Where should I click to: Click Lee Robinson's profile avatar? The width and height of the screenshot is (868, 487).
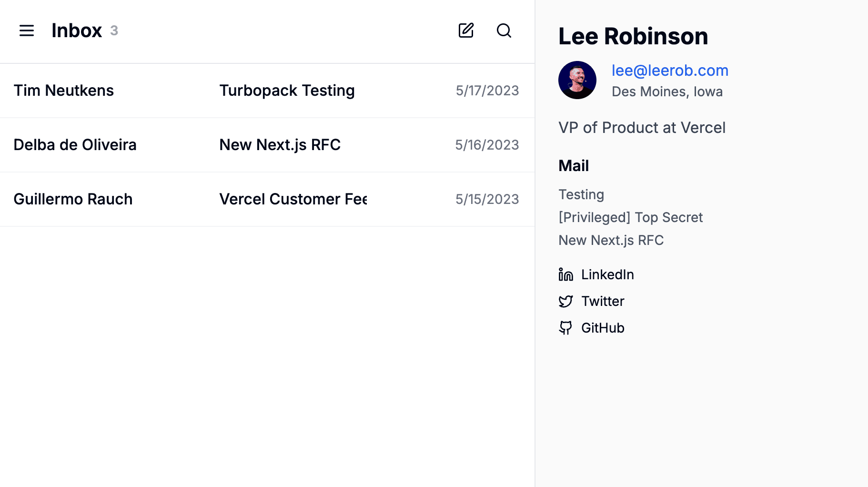pyautogui.click(x=577, y=80)
